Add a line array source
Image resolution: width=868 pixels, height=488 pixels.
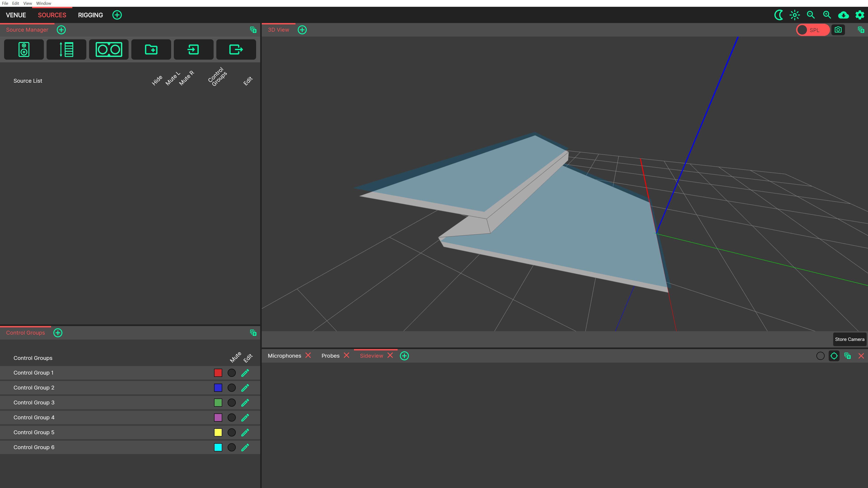coord(66,49)
